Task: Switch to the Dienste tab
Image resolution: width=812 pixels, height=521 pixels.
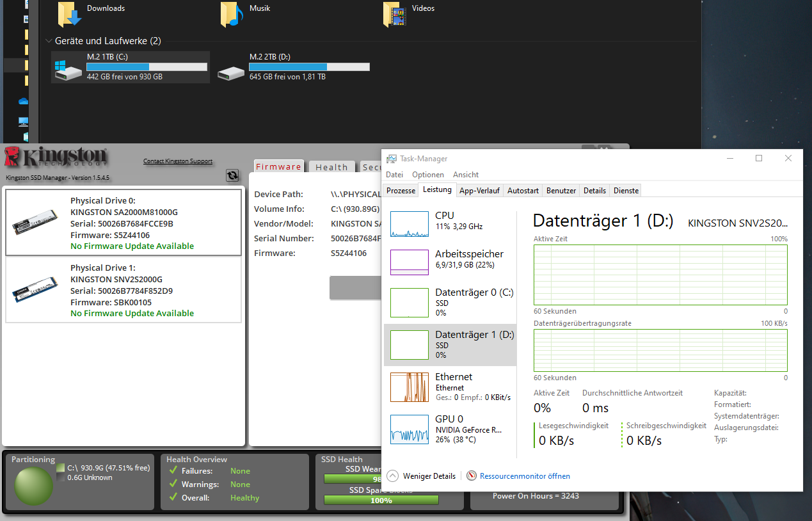Action: pos(625,191)
